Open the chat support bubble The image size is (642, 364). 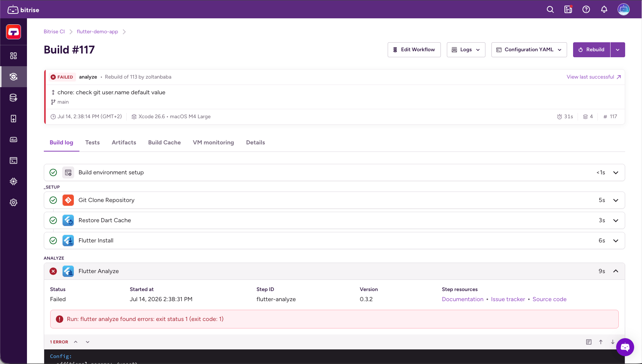pyautogui.click(x=625, y=347)
